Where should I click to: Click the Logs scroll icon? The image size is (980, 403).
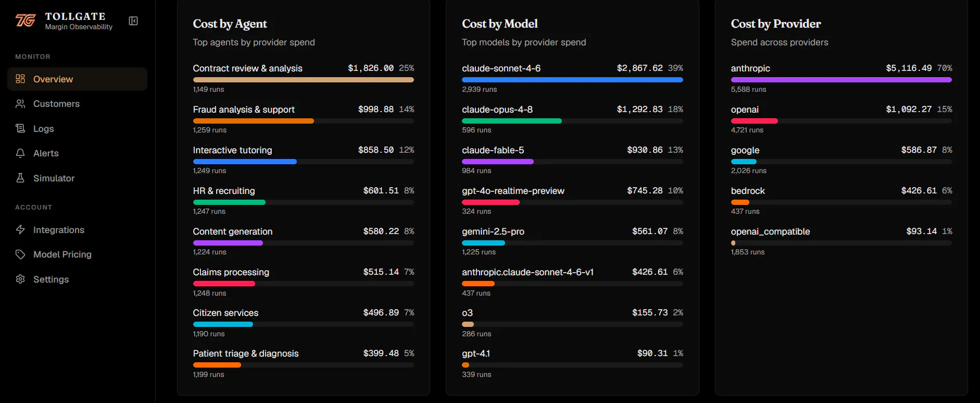(20, 128)
